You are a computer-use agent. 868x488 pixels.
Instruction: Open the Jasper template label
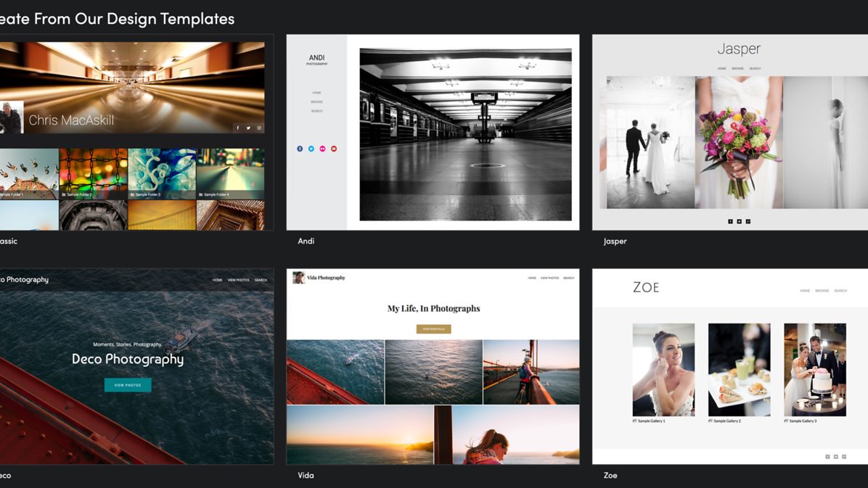615,241
